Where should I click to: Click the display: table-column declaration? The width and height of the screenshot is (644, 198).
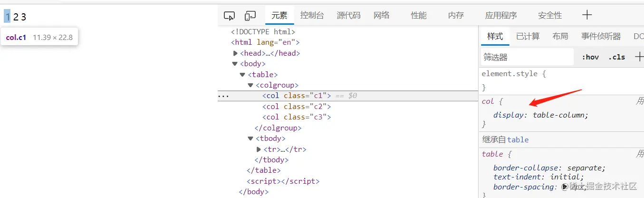[x=541, y=115]
